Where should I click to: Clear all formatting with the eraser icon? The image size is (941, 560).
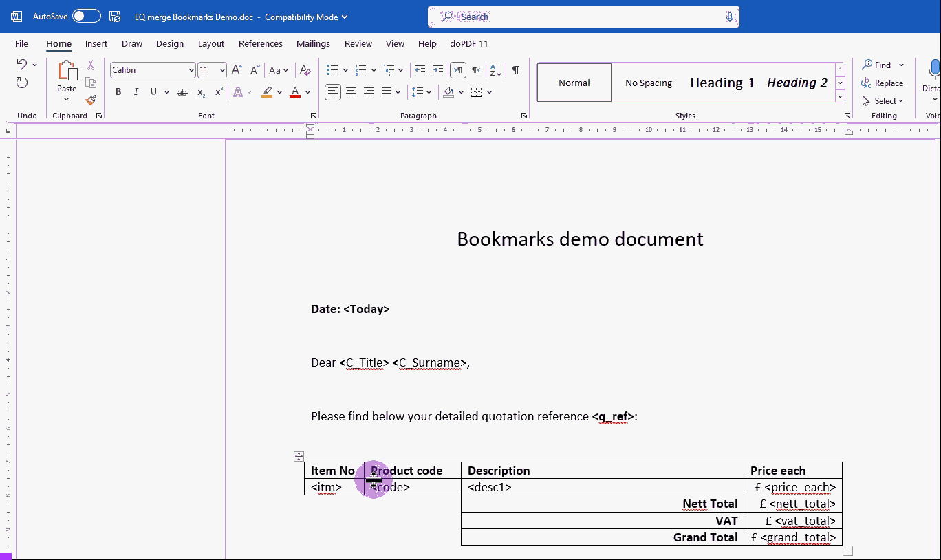tap(305, 70)
